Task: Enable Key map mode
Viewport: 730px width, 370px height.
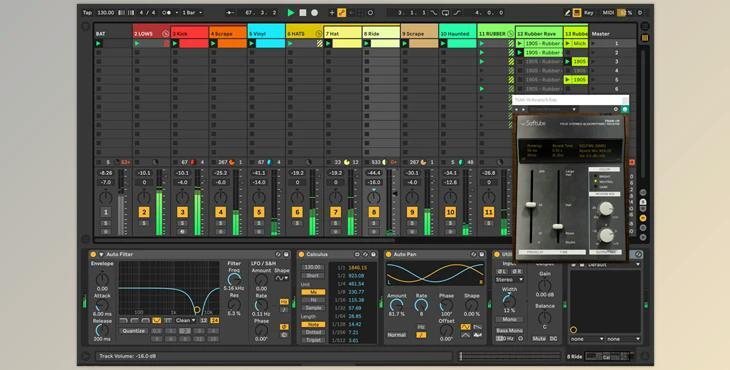Action: (x=589, y=13)
